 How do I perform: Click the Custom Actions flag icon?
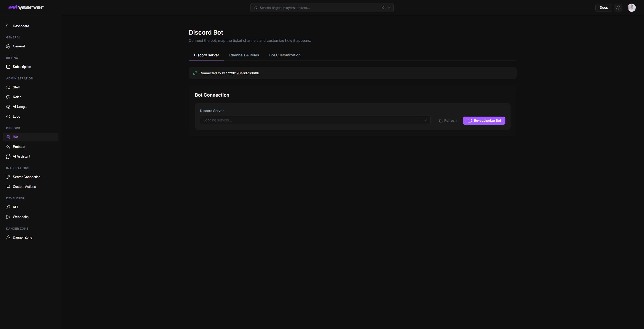click(8, 187)
